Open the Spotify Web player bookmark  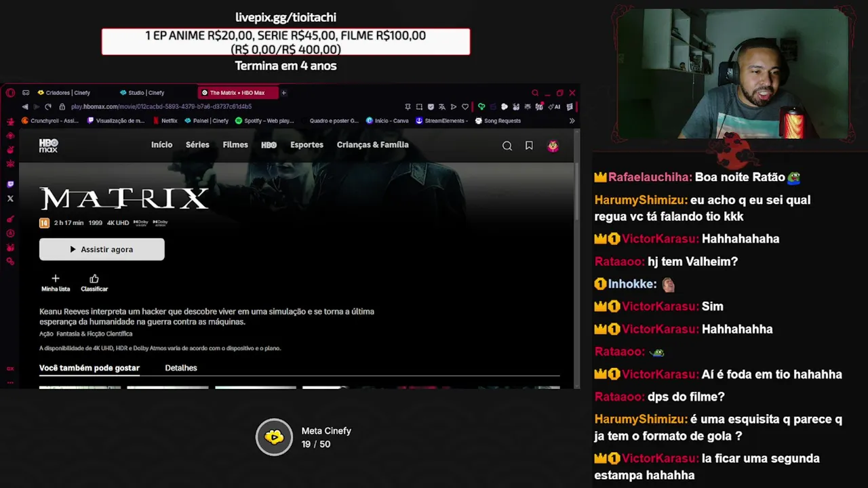point(264,121)
